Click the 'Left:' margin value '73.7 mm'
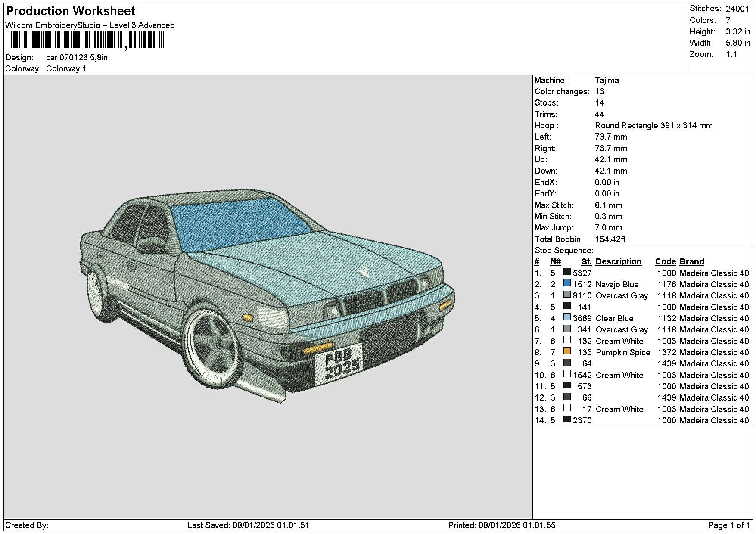 (x=611, y=137)
